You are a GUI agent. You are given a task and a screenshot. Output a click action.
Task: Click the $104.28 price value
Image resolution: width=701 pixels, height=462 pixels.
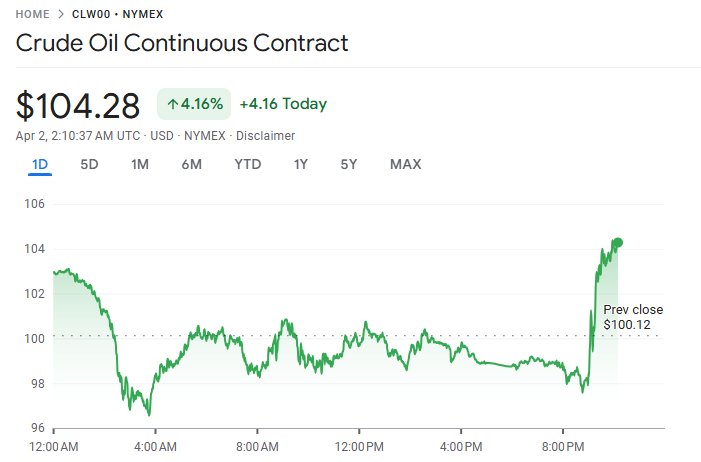click(x=80, y=104)
